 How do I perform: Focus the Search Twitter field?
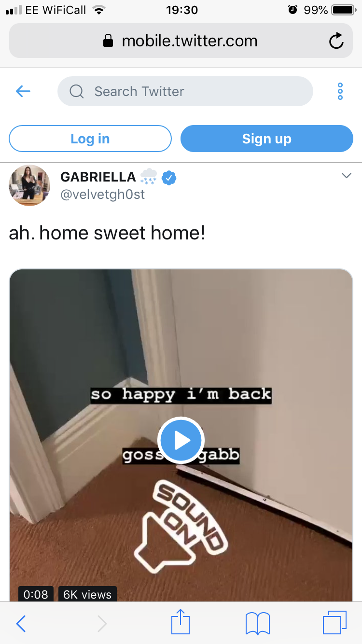tap(185, 91)
